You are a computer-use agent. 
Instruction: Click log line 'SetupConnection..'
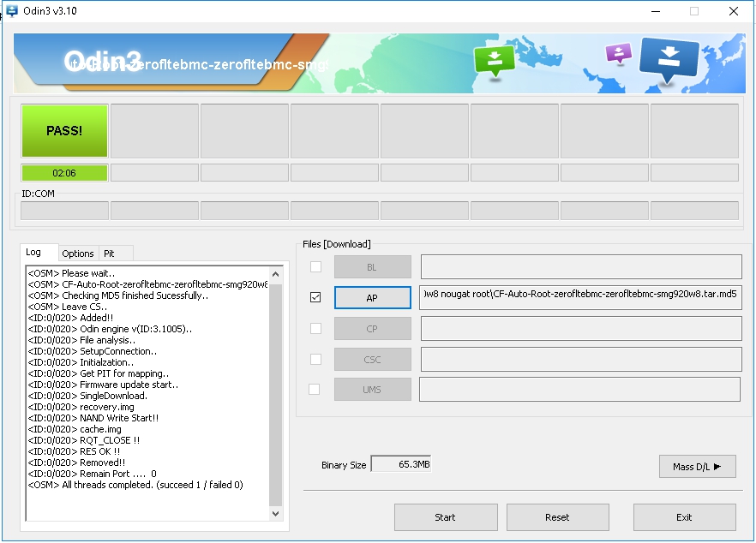point(92,351)
